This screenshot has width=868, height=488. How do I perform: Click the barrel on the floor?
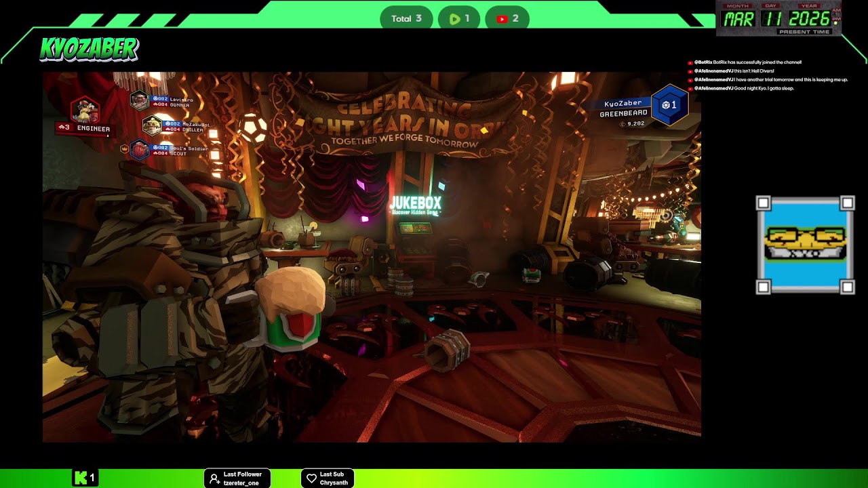click(x=448, y=350)
